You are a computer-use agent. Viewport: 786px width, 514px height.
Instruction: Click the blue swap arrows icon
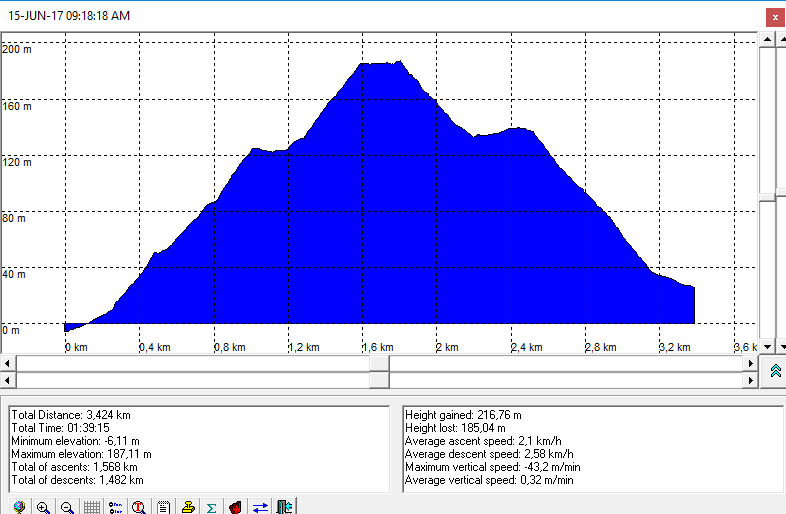pos(260,507)
